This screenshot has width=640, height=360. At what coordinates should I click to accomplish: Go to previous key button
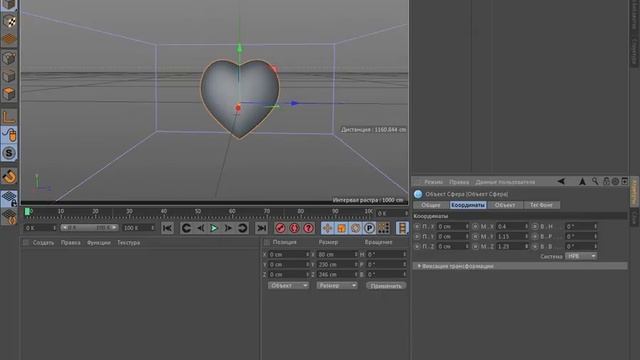pyautogui.click(x=187, y=228)
